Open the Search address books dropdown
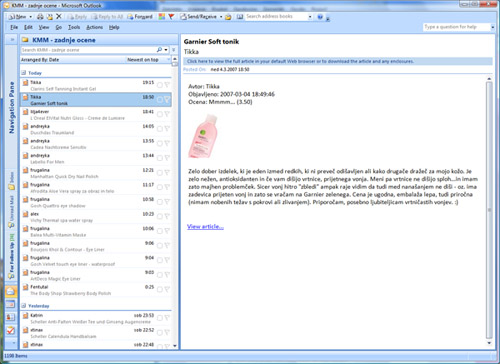 [310, 16]
